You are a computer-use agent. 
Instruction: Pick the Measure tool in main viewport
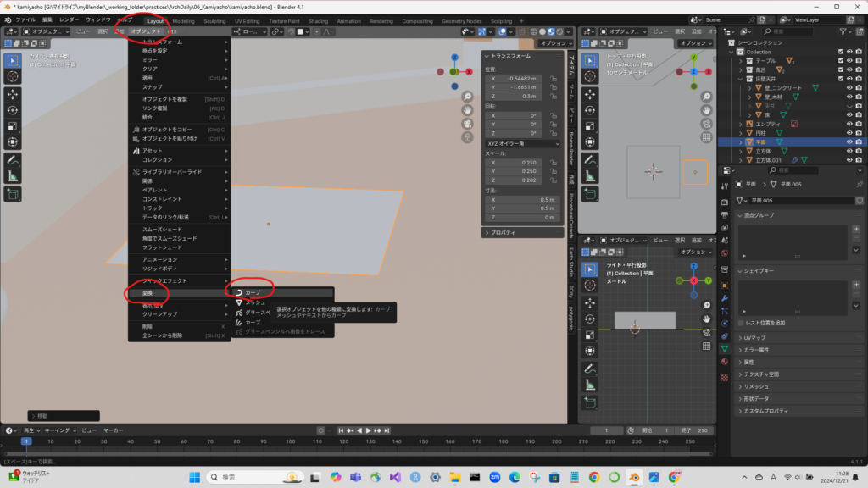click(x=14, y=175)
